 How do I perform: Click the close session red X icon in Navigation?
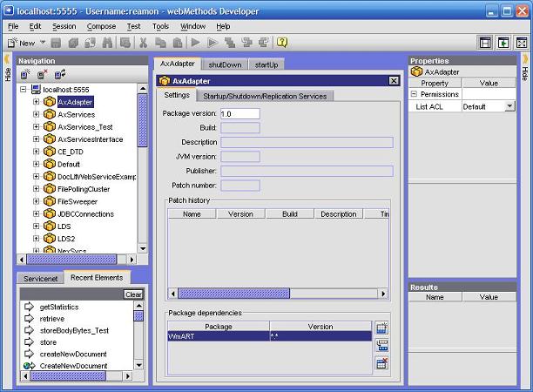[43, 74]
